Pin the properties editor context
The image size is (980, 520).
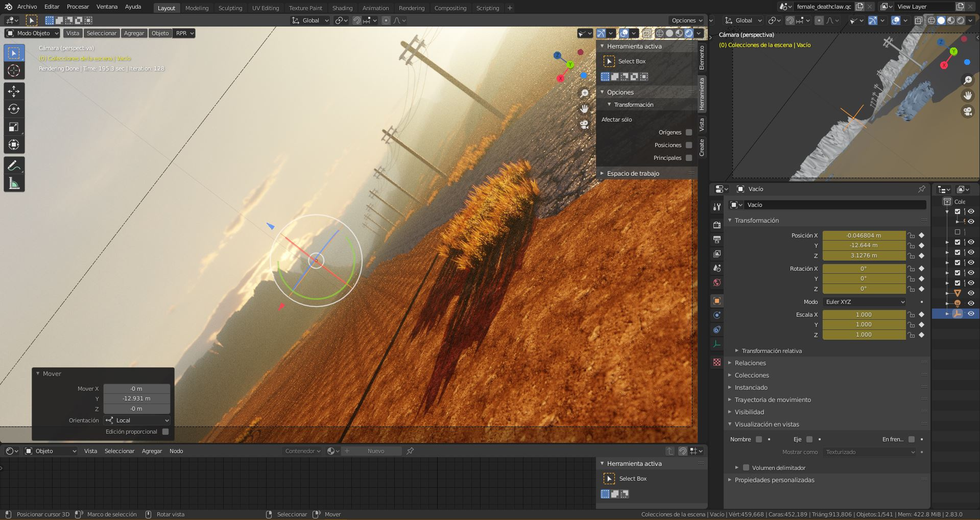tap(921, 189)
